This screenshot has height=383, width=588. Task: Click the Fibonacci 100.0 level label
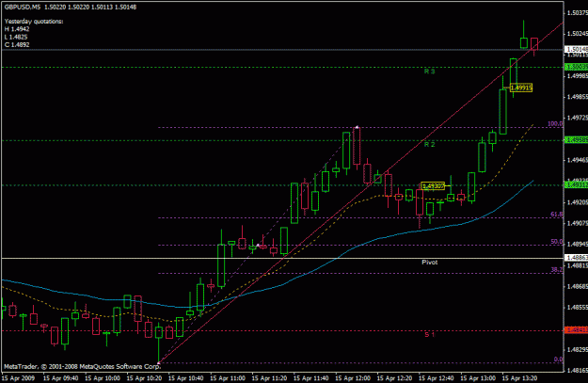point(555,124)
